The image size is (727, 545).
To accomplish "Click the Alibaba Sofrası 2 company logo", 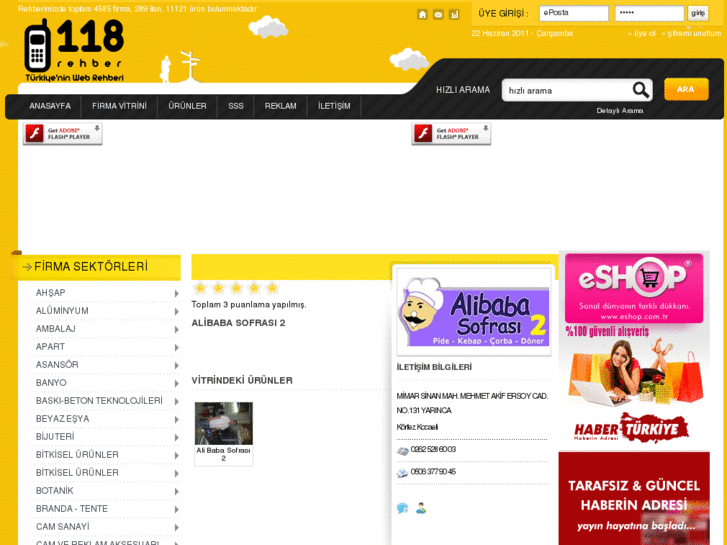I will [472, 312].
